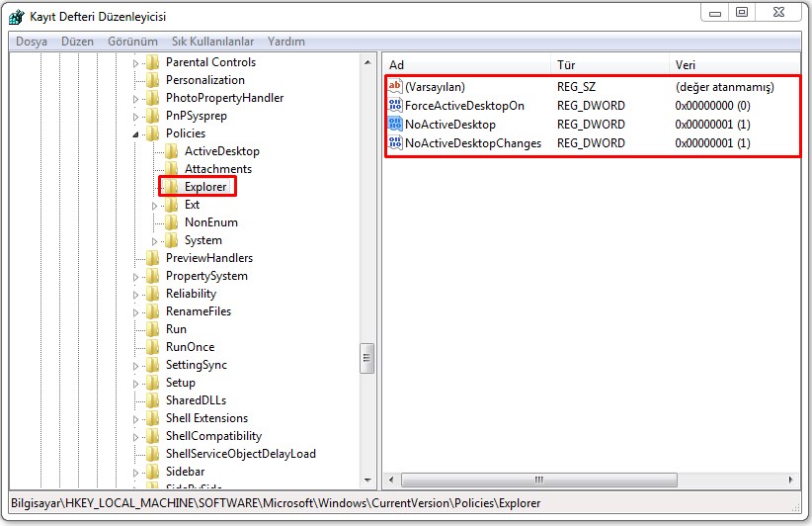
Task: Collapse the Policies tree node
Action: tap(136, 133)
